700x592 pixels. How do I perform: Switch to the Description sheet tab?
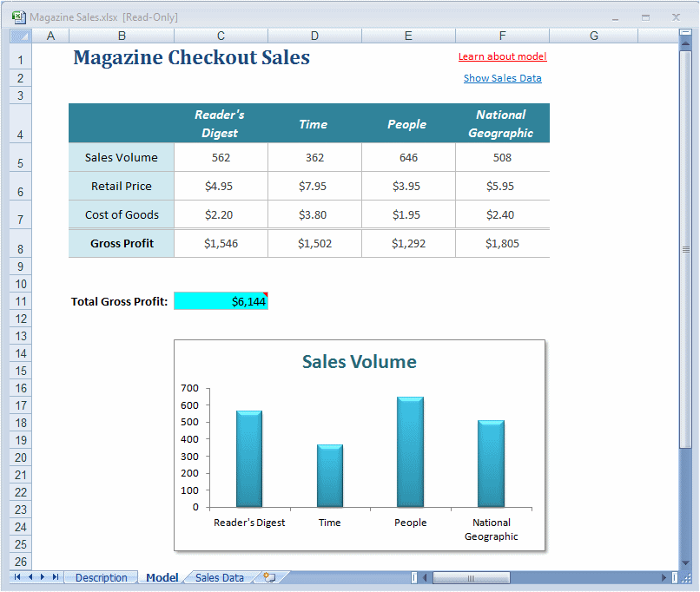(101, 576)
